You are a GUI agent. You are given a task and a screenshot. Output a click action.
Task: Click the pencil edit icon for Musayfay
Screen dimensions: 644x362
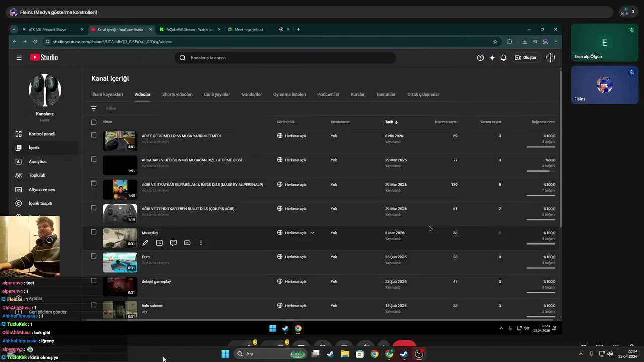pos(145,243)
